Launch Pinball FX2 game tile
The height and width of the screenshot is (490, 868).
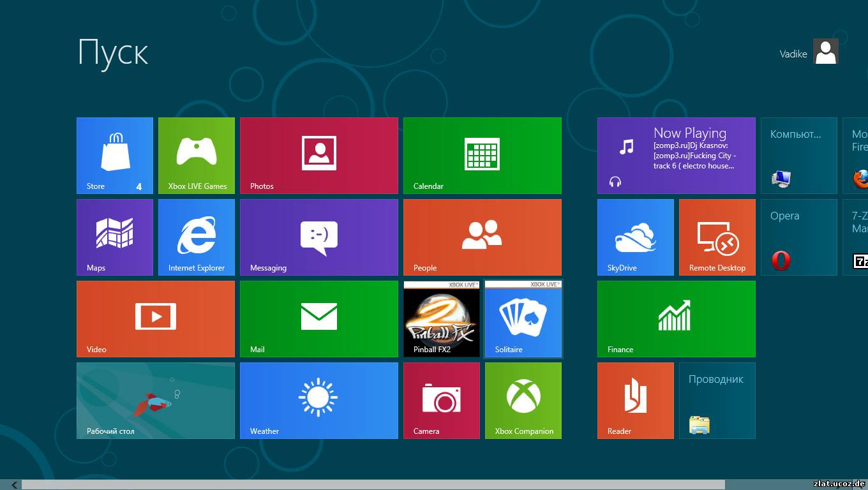[x=442, y=319]
